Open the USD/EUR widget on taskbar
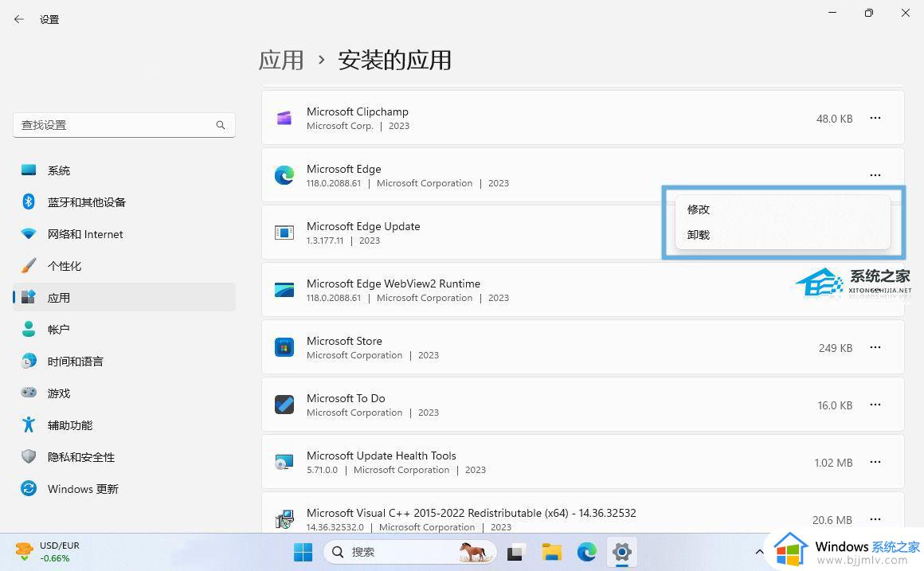 click(47, 552)
